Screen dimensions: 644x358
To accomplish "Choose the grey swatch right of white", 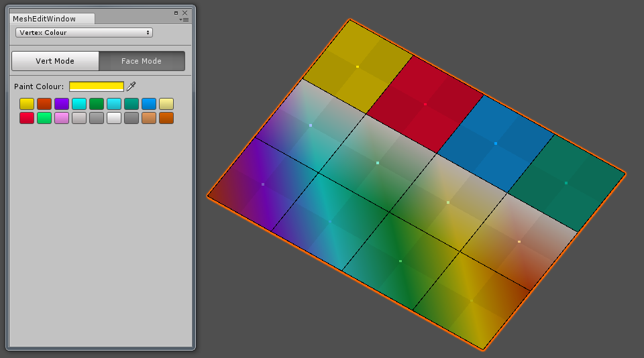I will coord(131,118).
